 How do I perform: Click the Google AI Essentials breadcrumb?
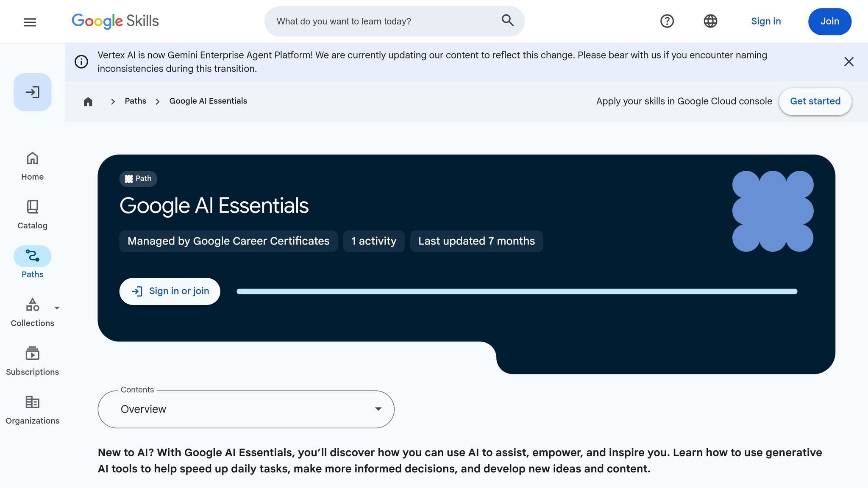point(208,101)
